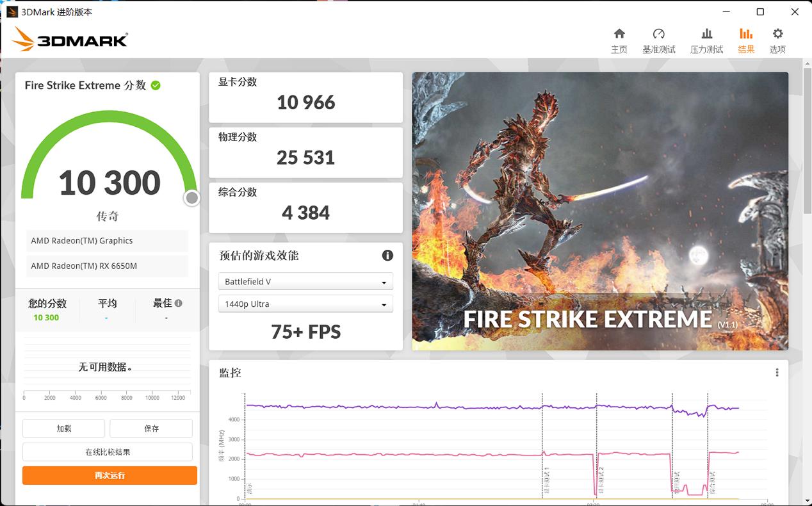Click the Home house icon

619,34
